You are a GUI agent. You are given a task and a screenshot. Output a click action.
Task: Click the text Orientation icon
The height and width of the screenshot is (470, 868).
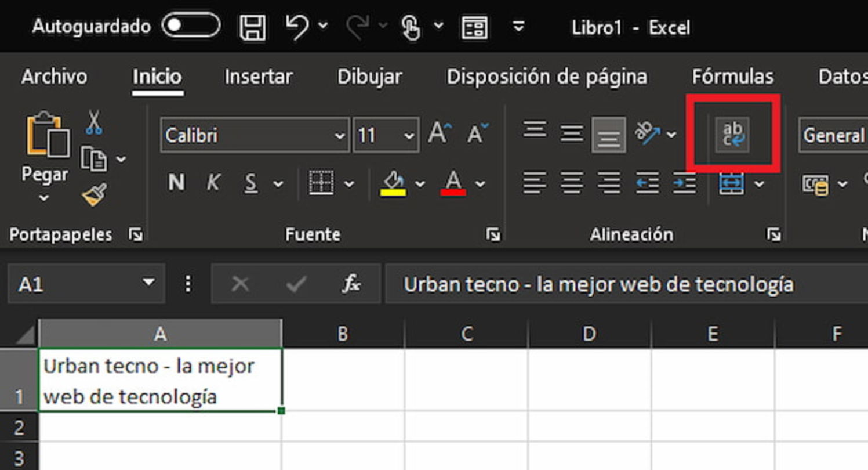[648, 133]
